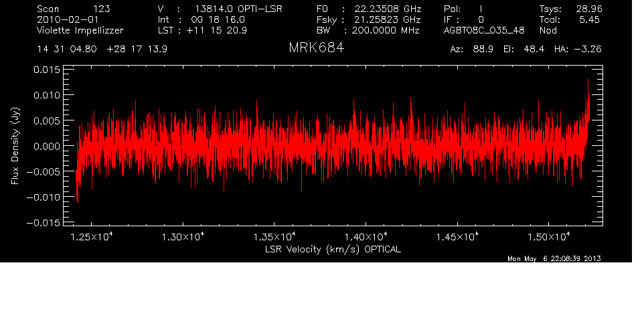Select x-axis tick 1.35×10⁴
The height and width of the screenshot is (328, 644).
(274, 236)
